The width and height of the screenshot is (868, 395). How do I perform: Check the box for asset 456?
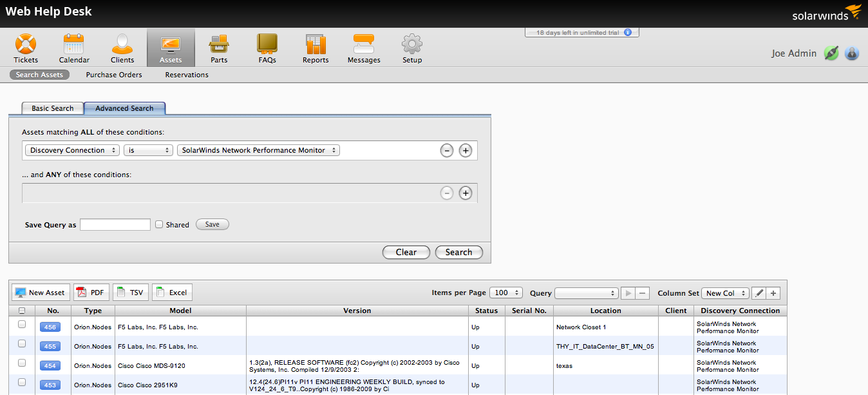coord(22,324)
